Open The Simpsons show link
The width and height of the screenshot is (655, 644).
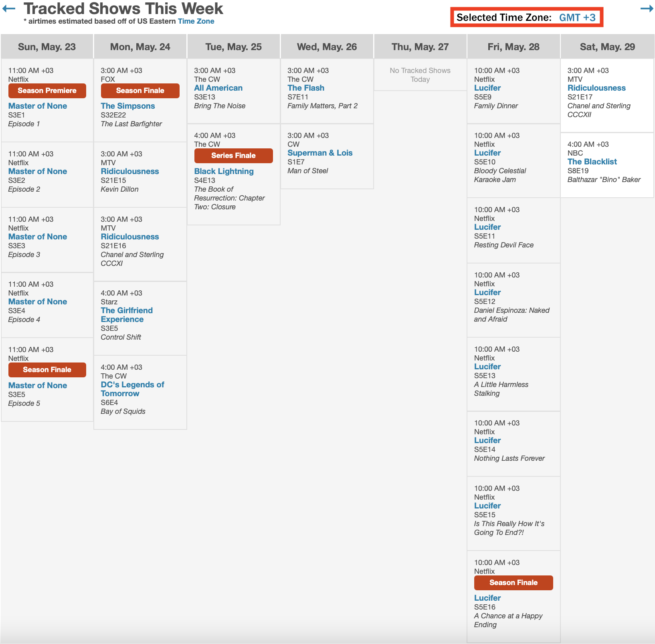tap(127, 106)
